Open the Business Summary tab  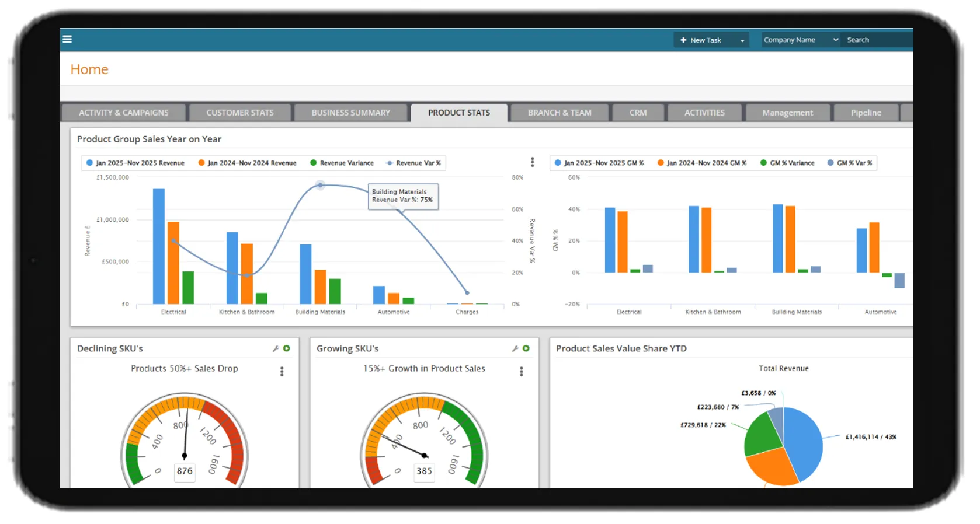[351, 113]
